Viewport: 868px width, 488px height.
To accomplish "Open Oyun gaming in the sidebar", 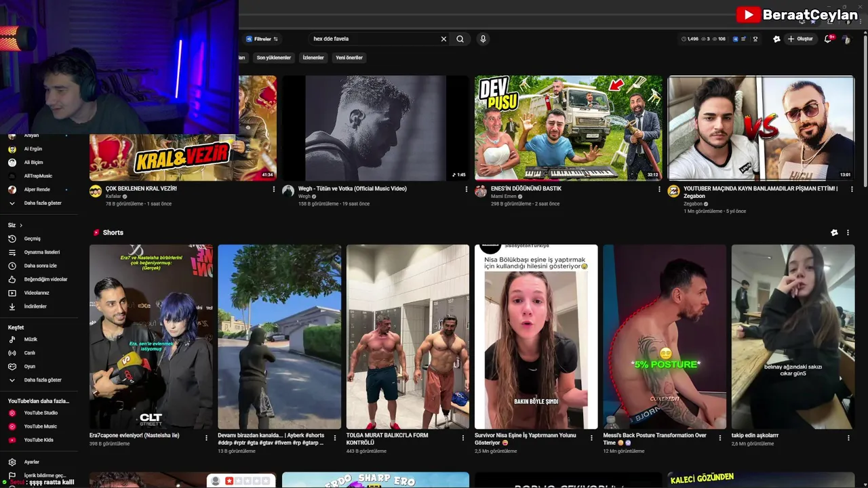I will 29,367.
